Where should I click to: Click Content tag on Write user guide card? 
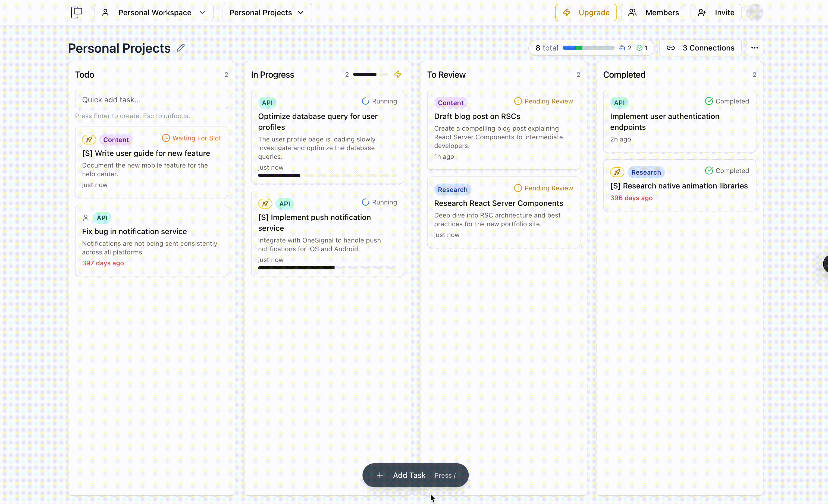coord(116,139)
